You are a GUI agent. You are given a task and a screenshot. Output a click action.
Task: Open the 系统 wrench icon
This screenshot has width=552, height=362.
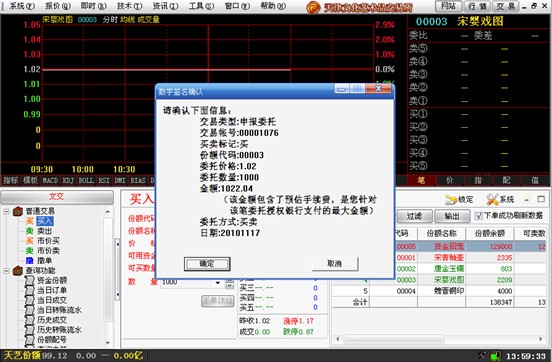493,200
